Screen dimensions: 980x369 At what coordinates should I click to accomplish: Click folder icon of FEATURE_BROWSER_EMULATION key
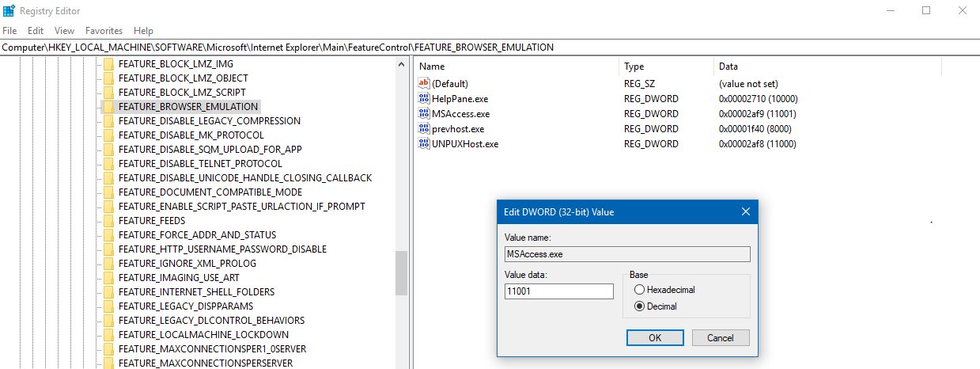pyautogui.click(x=109, y=107)
